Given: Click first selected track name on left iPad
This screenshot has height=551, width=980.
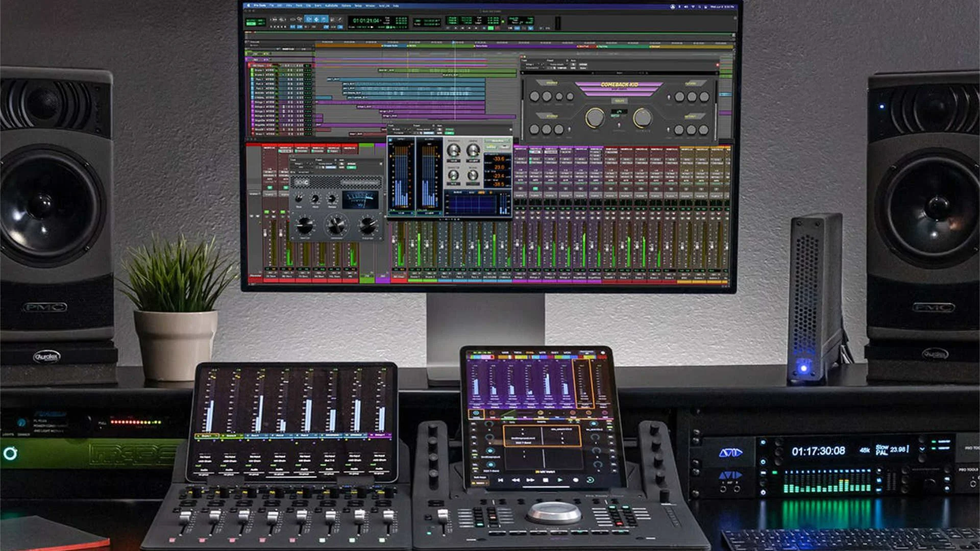Looking at the screenshot, I should click(x=207, y=436).
